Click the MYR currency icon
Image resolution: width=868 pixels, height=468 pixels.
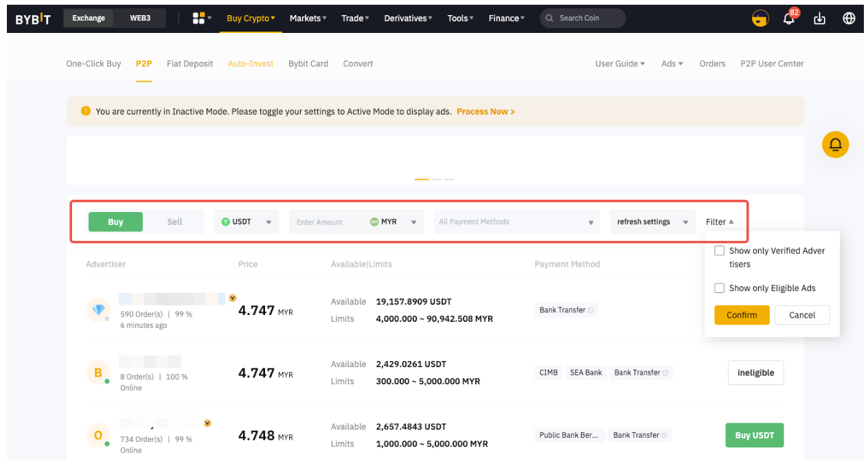click(x=374, y=222)
